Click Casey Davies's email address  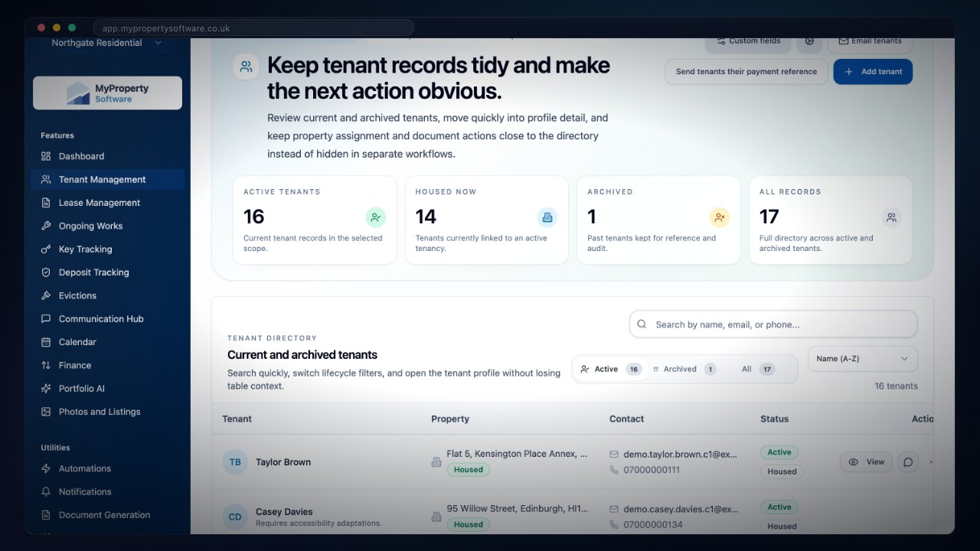point(681,508)
